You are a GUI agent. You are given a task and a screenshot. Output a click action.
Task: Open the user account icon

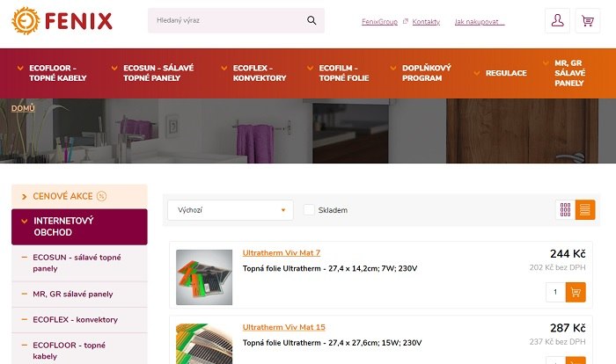point(557,20)
